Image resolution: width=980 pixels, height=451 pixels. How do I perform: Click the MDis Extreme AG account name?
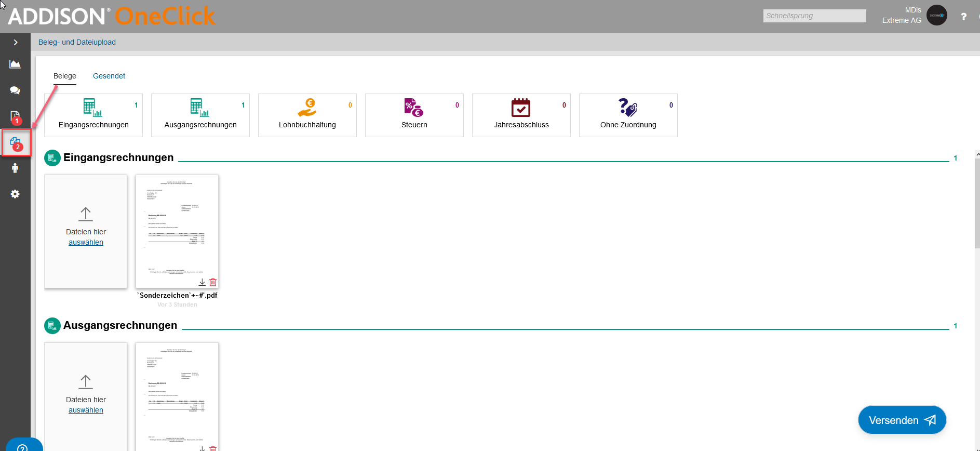tap(902, 15)
